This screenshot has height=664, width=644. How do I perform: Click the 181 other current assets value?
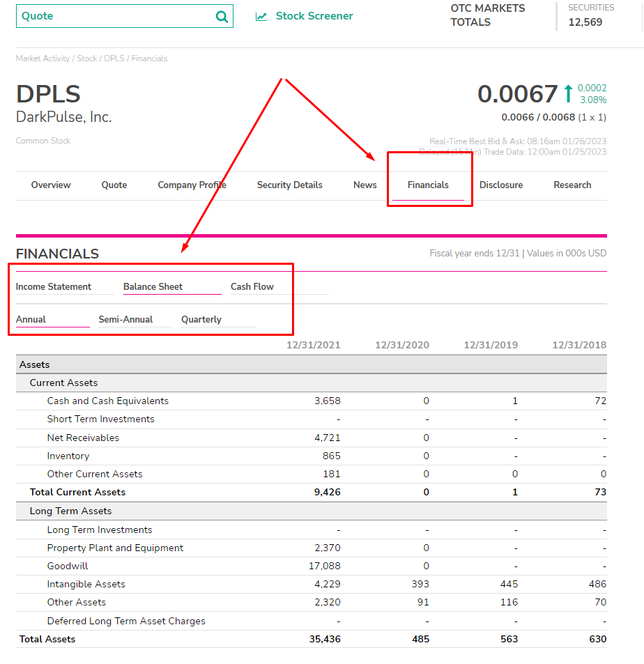(332, 474)
